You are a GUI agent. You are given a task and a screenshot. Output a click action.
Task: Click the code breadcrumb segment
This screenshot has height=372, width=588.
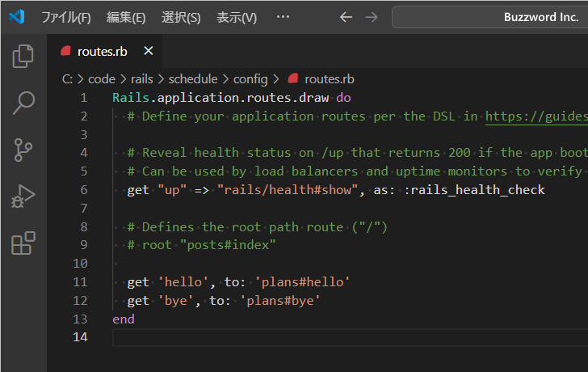tap(102, 79)
